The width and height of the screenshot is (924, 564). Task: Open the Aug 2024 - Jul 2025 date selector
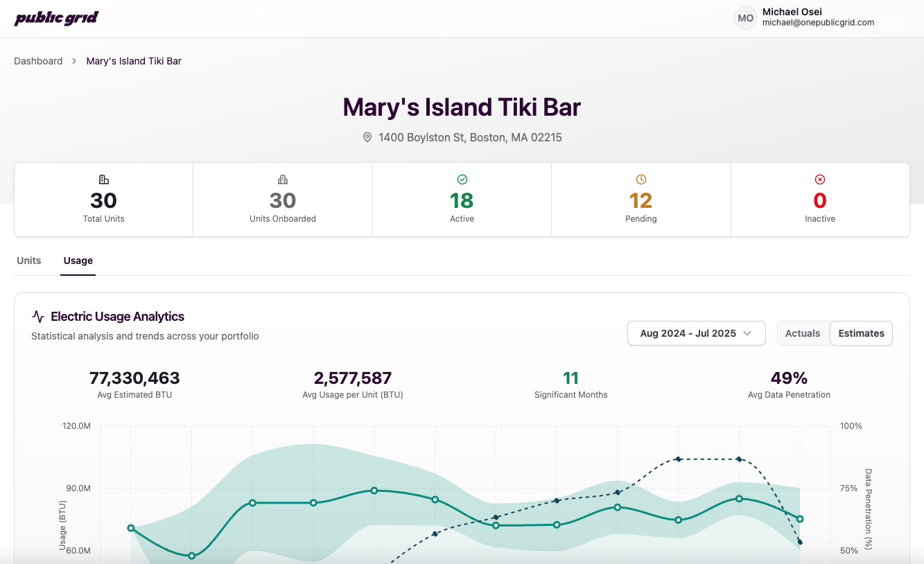(696, 333)
